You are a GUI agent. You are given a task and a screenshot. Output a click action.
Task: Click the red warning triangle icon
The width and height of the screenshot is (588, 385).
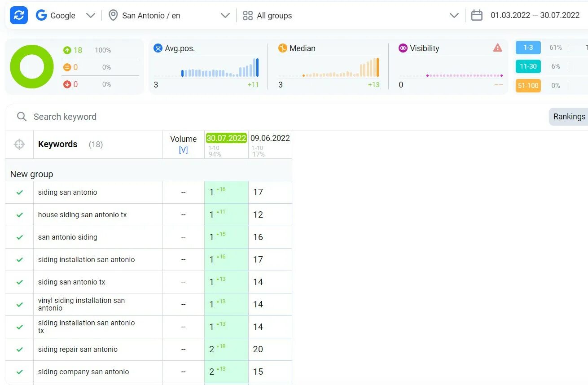(498, 48)
